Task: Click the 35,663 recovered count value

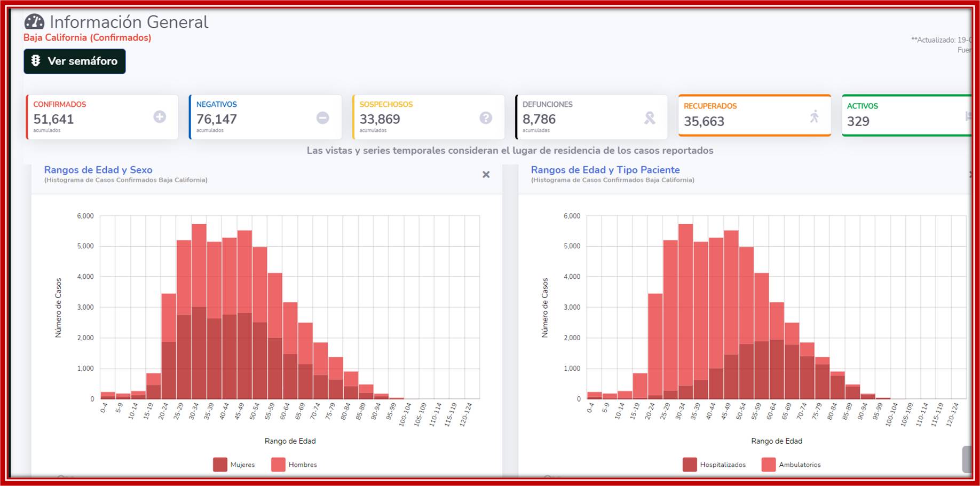Action: [x=704, y=121]
